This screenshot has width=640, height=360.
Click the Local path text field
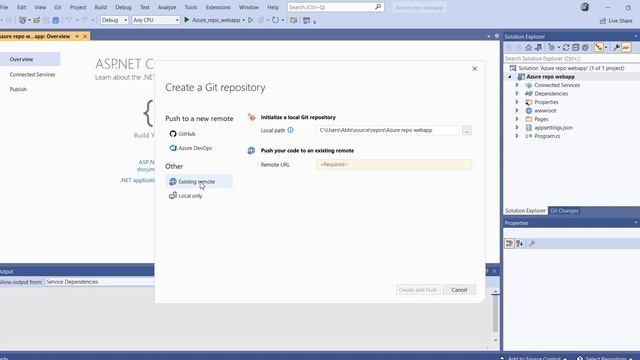coord(387,130)
